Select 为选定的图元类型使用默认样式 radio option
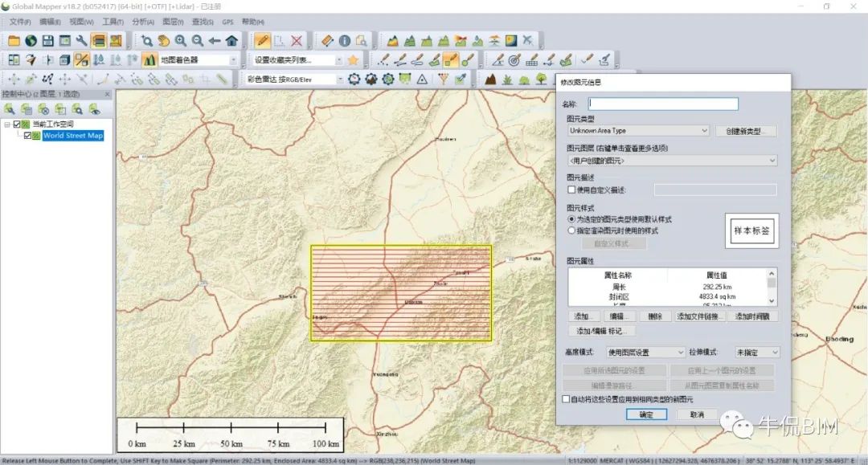This screenshot has width=868, height=465. click(x=571, y=219)
